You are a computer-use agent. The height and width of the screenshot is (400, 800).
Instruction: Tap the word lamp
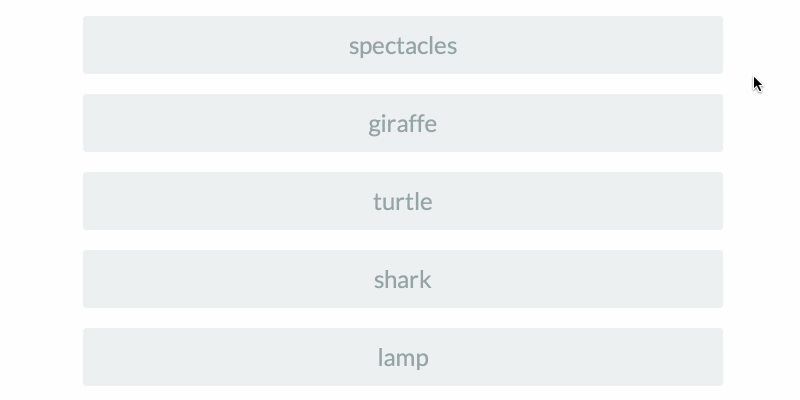click(403, 358)
